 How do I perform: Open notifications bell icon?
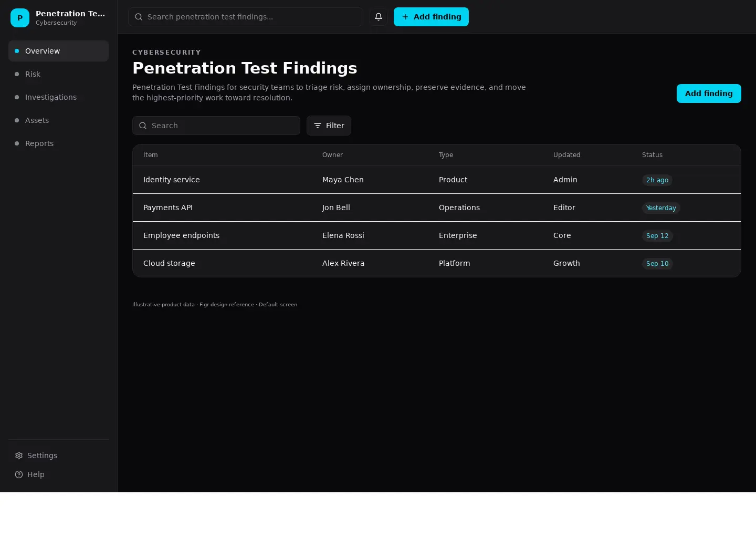379,17
